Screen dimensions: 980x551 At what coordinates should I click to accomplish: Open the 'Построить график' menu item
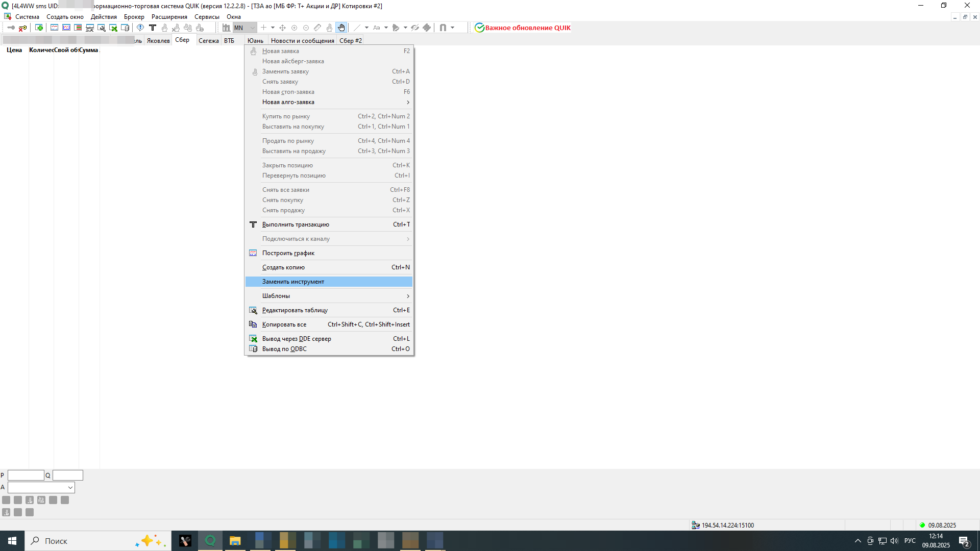[288, 253]
